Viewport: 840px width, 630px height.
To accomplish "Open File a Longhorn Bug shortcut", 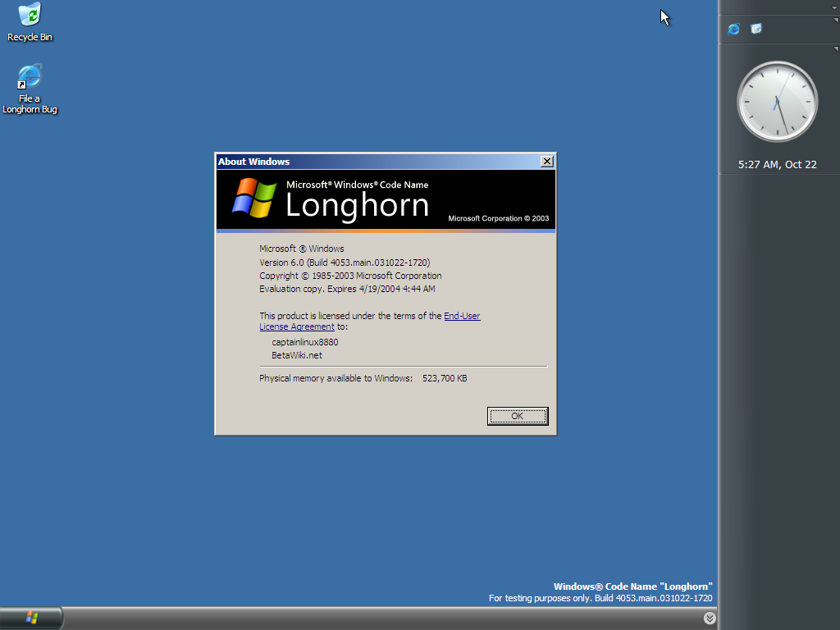I will (30, 89).
